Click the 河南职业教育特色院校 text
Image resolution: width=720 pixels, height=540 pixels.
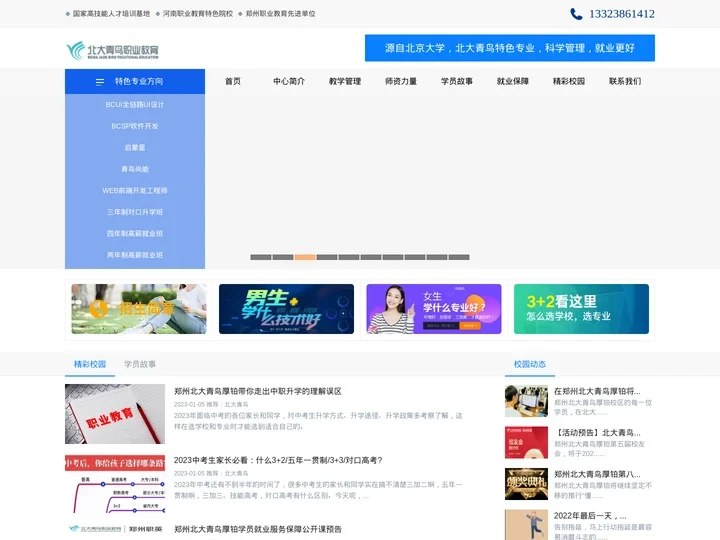[197, 14]
